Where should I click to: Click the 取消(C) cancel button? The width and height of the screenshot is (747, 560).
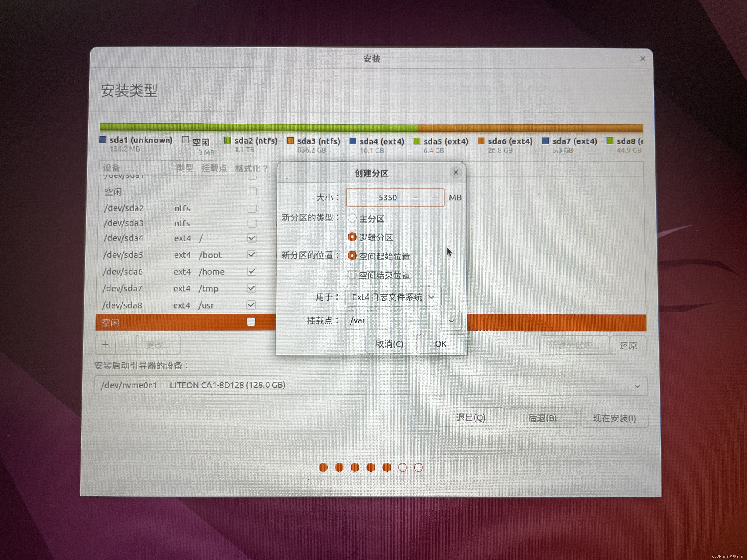point(389,344)
